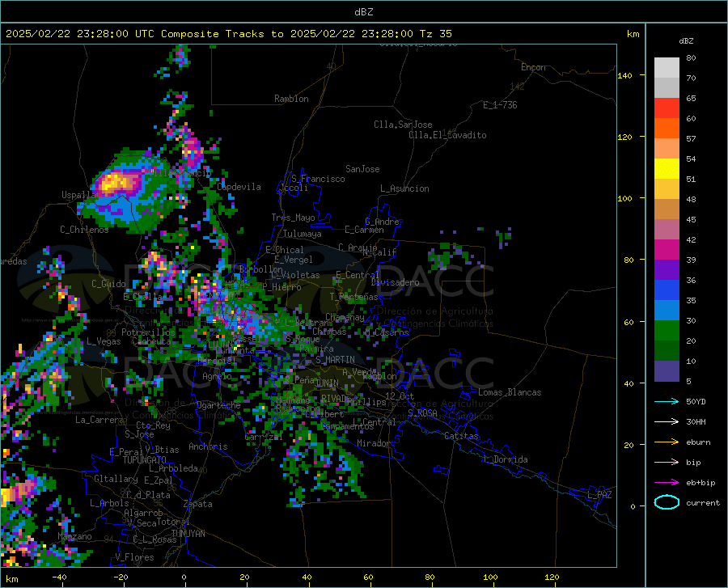Viewport: 728px width, 588px height.
Task: Click the 'Potrerillos' place label
Action: 148,332
